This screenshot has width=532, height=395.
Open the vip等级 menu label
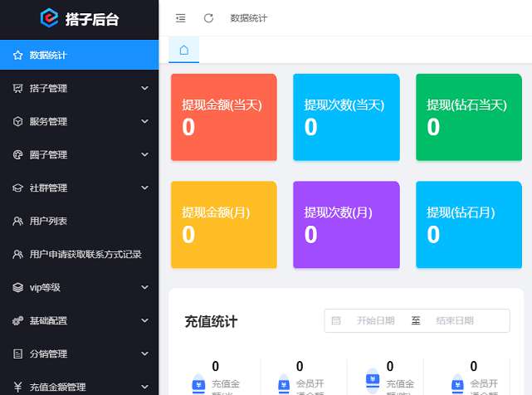pyautogui.click(x=45, y=287)
